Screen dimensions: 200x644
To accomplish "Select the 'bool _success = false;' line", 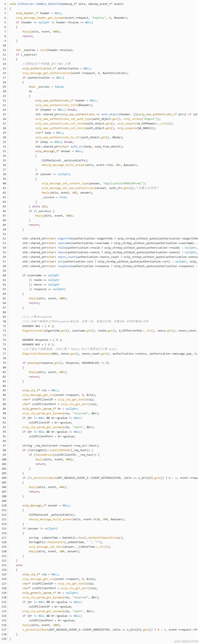I will pos(46,87).
